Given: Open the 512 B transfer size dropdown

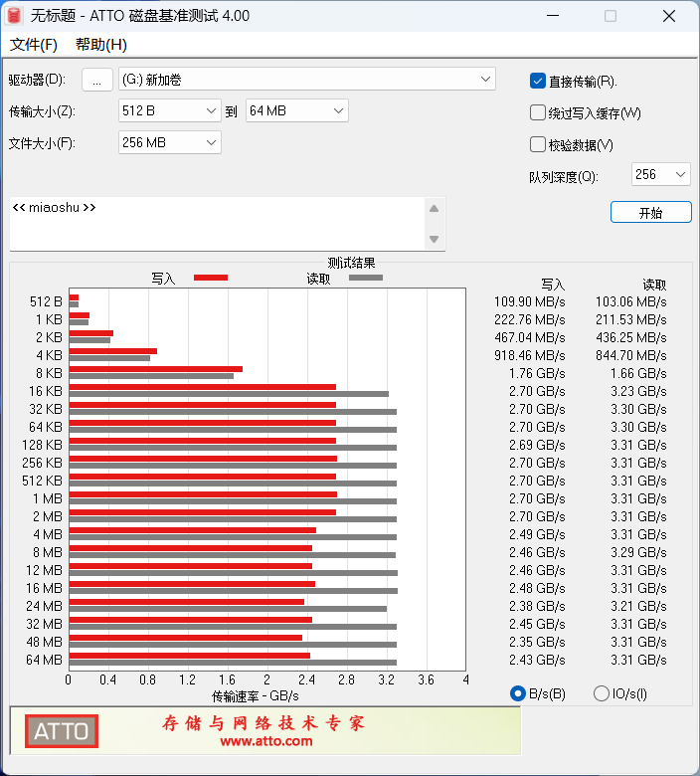Looking at the screenshot, I should point(170,110).
